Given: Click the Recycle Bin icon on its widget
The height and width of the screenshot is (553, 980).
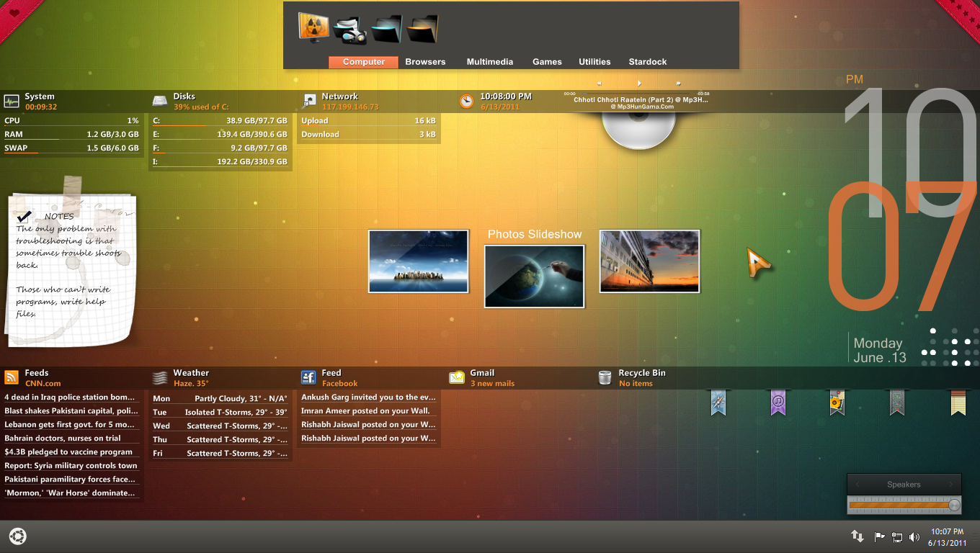Looking at the screenshot, I should point(605,377).
